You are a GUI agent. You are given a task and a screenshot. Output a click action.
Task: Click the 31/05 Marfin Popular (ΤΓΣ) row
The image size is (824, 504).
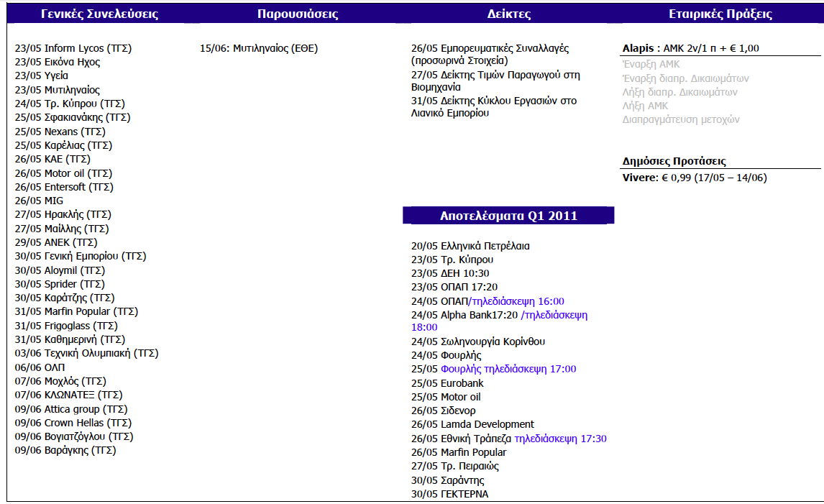coord(76,311)
